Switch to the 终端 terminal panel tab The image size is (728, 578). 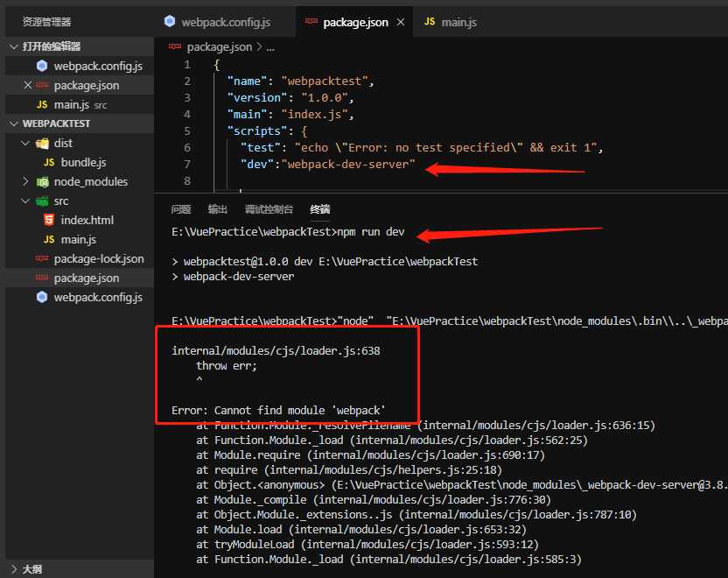click(320, 209)
